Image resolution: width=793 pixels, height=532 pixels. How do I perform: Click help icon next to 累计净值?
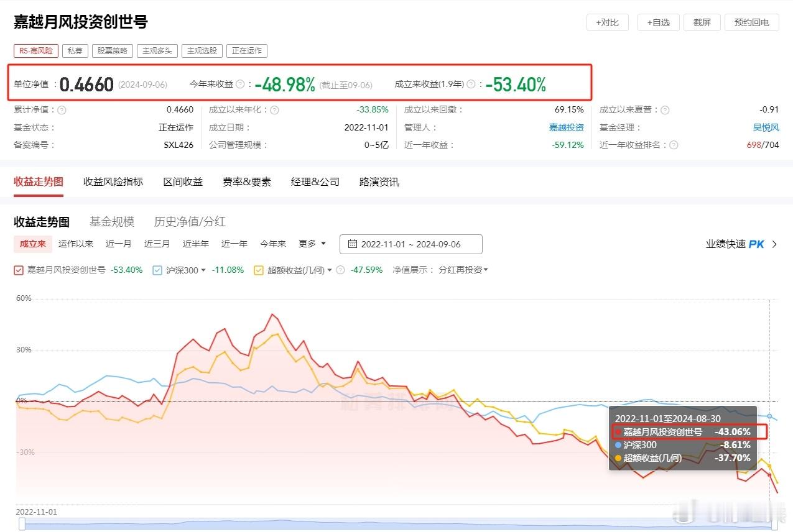[62, 110]
